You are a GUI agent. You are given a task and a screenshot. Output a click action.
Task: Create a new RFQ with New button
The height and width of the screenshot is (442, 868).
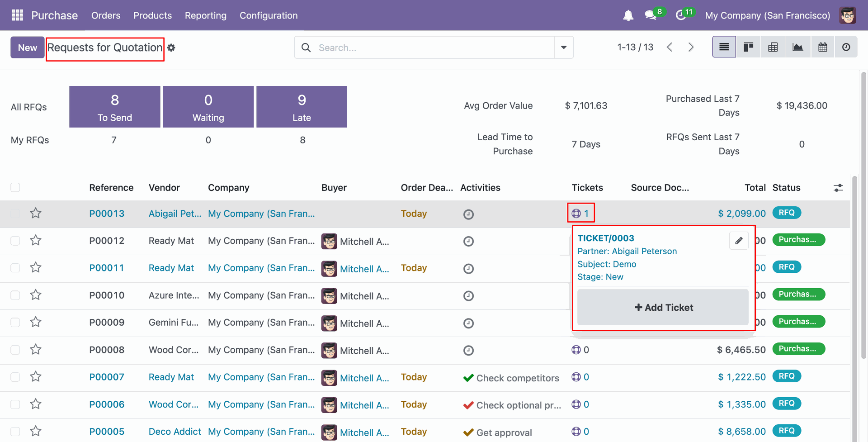28,48
